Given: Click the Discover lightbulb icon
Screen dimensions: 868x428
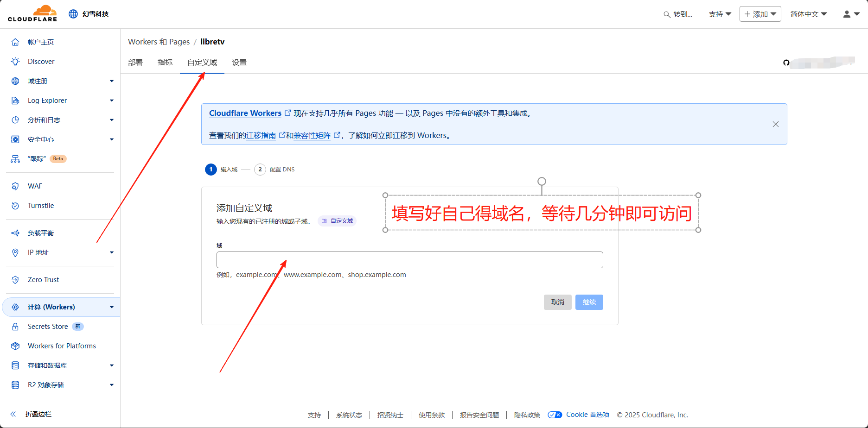Looking at the screenshot, I should pyautogui.click(x=15, y=62).
